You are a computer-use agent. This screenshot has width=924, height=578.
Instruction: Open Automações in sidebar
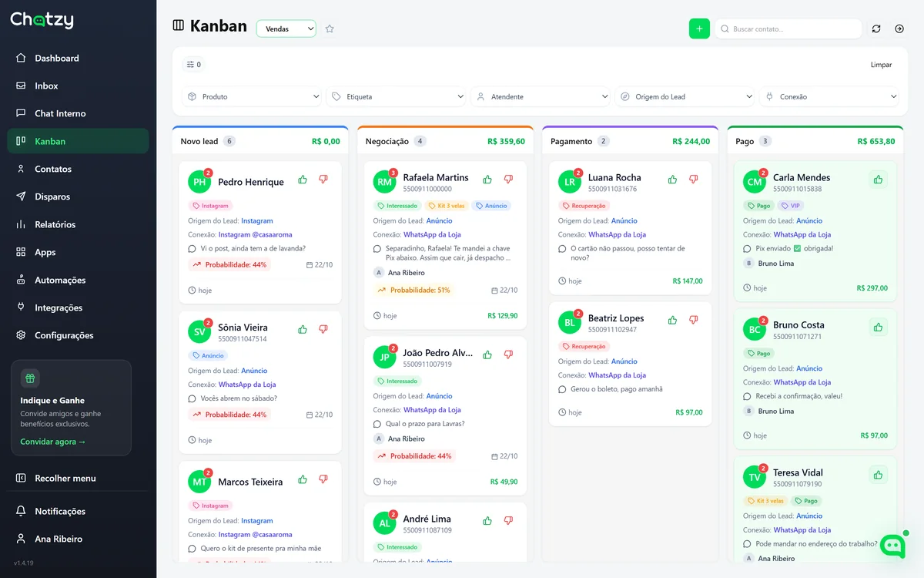click(78, 280)
